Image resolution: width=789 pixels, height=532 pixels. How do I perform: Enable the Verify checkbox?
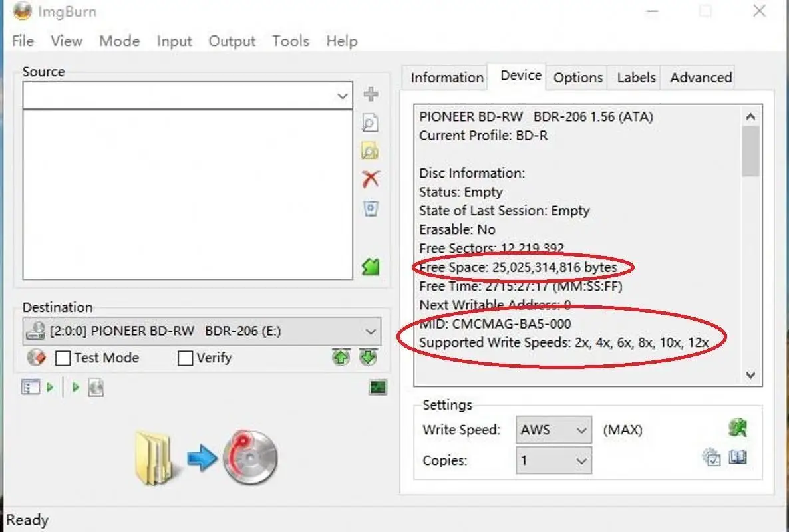185,358
